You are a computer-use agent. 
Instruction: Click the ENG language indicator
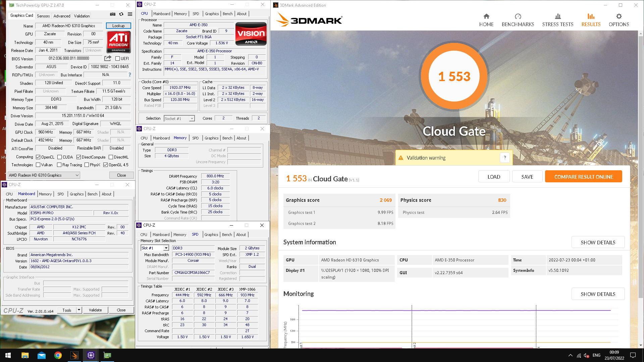coord(596,355)
